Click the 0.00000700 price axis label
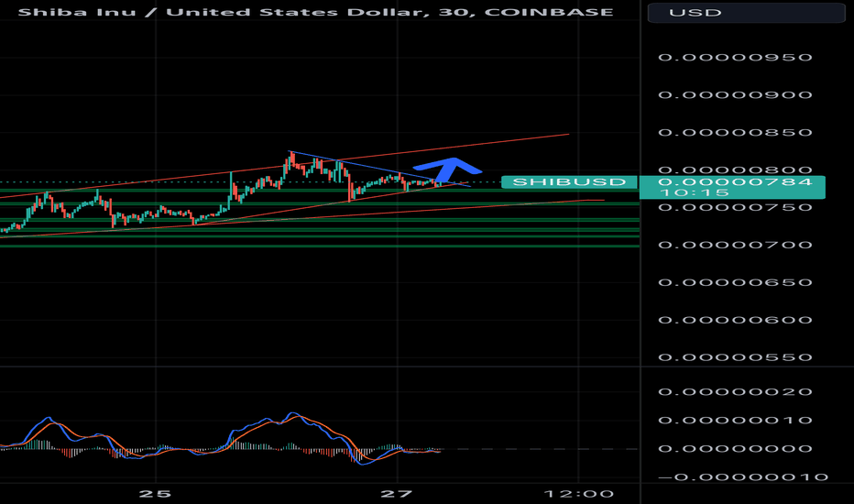 pos(735,246)
